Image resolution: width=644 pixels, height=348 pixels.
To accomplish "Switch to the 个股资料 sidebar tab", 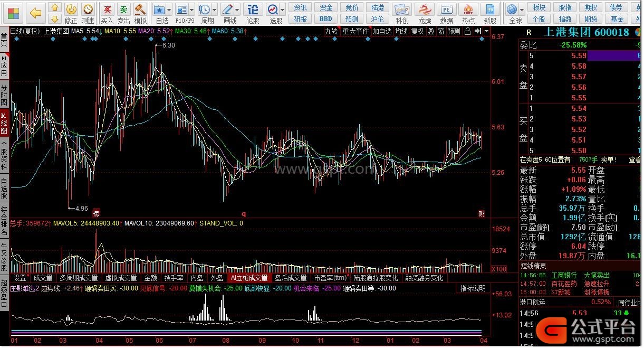I will (x=4, y=155).
